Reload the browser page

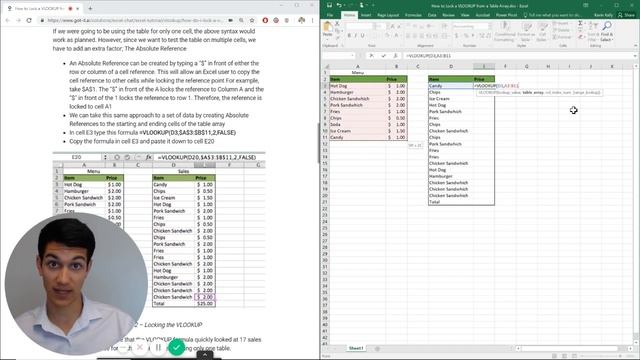pos(29,20)
